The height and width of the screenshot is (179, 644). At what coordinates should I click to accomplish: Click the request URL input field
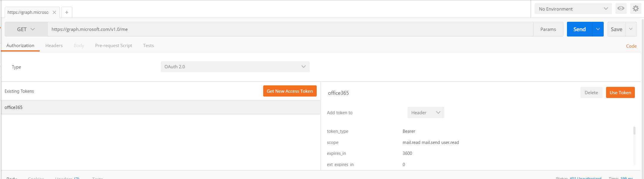point(290,29)
